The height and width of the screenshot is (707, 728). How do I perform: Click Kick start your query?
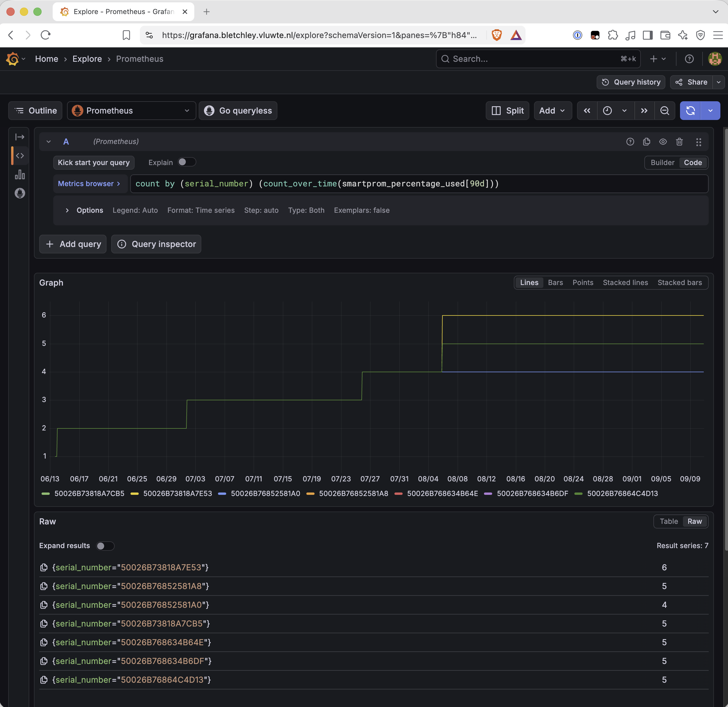(94, 162)
